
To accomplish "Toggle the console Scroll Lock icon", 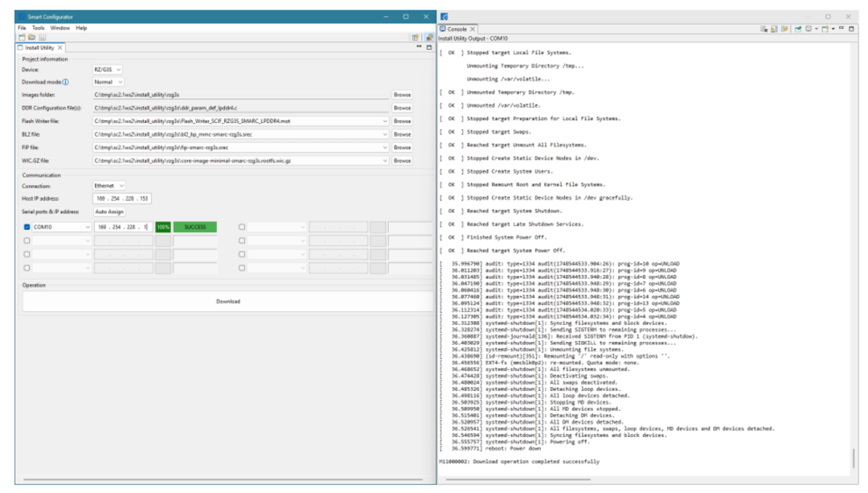I will [774, 29].
